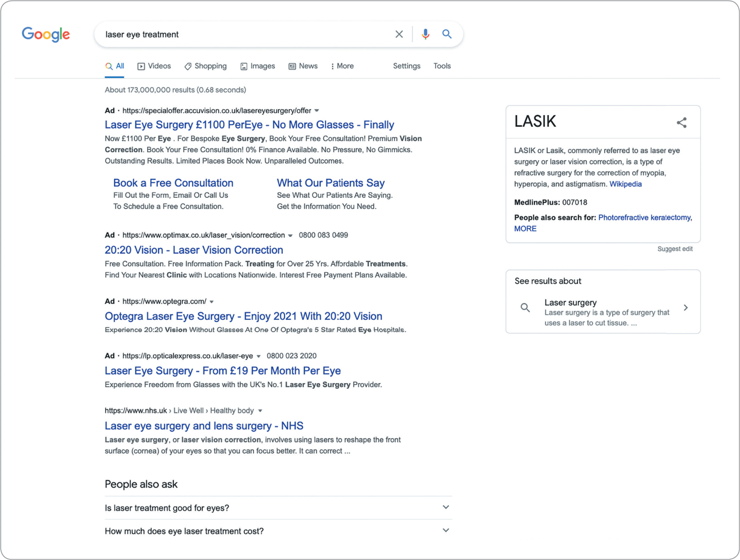Open the NHS laser eye surgery result
This screenshot has width=740, height=560.
pos(204,426)
